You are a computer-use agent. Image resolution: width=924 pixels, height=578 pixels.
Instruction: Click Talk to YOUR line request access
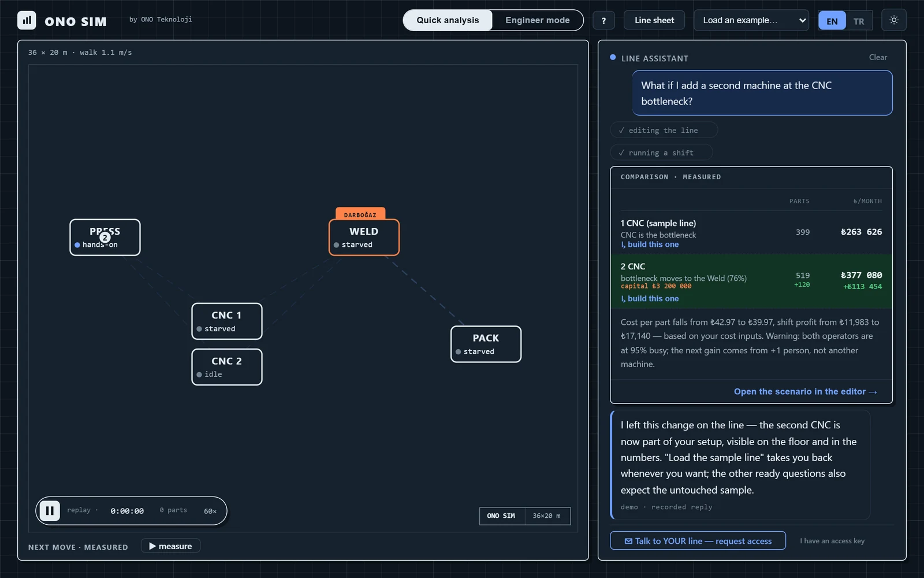pos(698,541)
